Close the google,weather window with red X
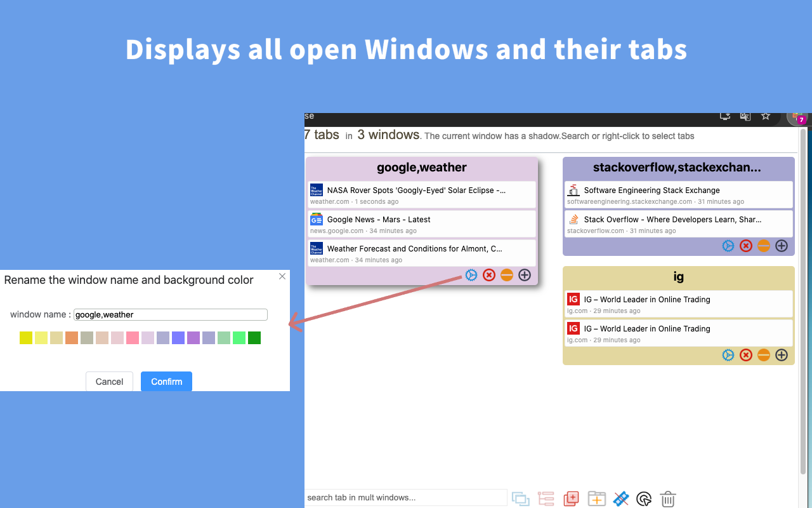The height and width of the screenshot is (508, 812). [x=488, y=275]
